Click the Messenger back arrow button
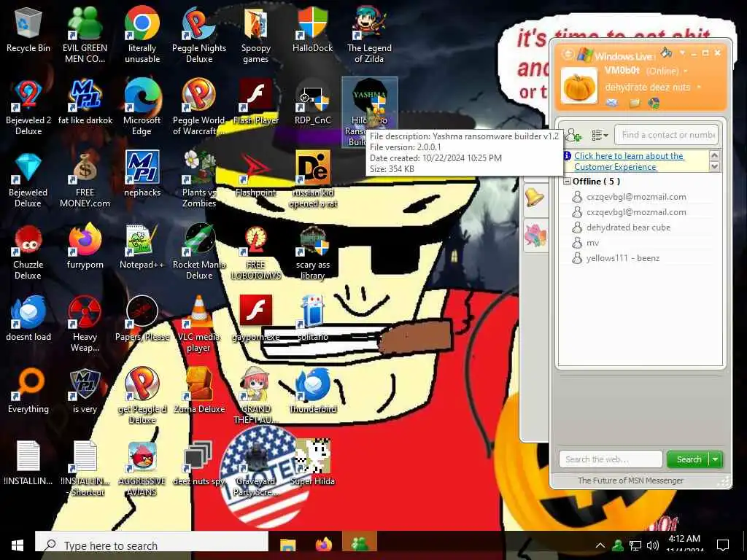Screen dimensions: 747x560 pos(568,54)
